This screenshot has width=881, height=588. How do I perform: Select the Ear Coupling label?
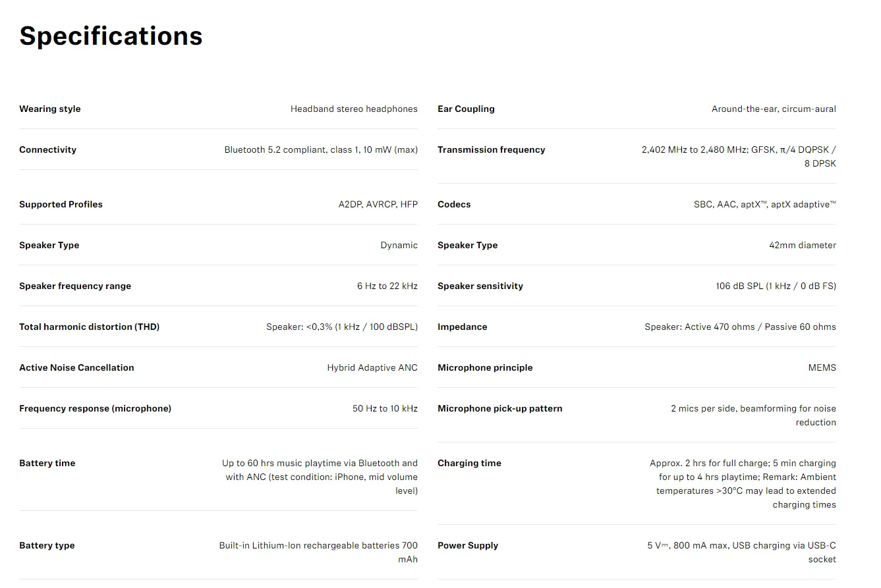click(466, 109)
